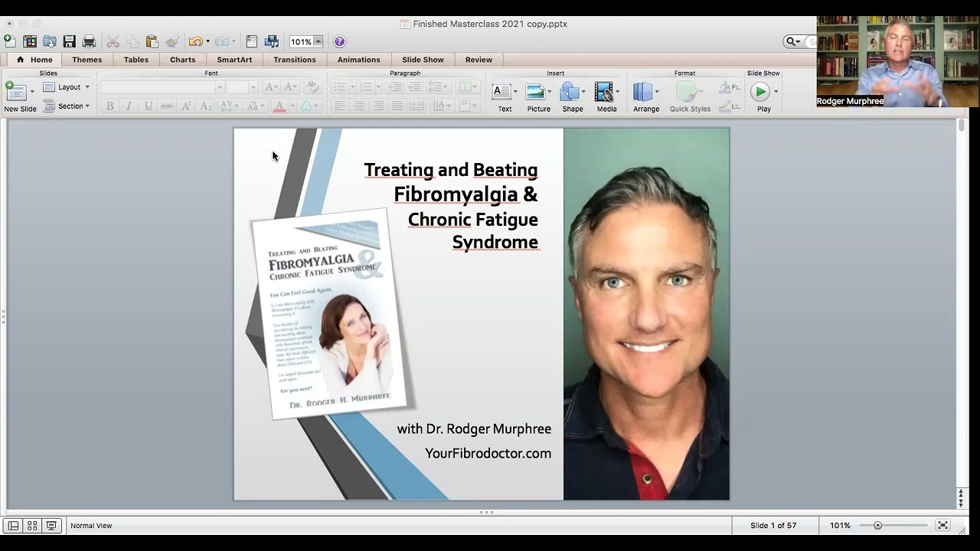
Task: Click the YourFibrodoctor.com text
Action: (488, 453)
